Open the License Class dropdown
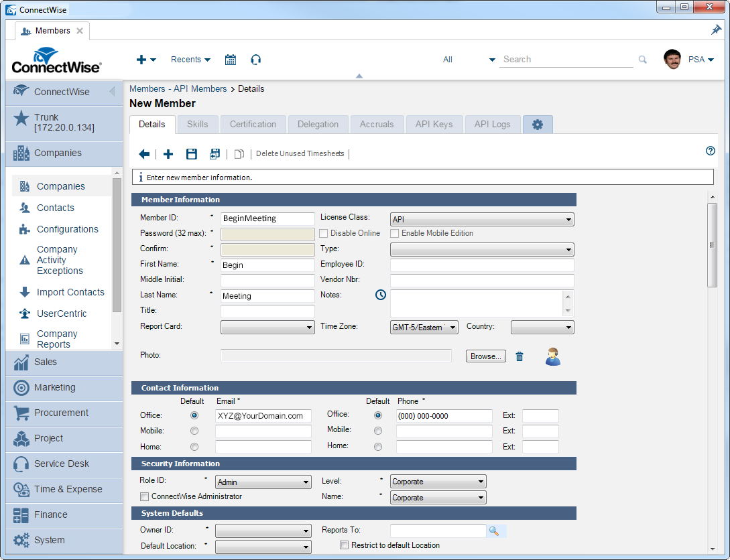The height and width of the screenshot is (560, 730). 481,219
